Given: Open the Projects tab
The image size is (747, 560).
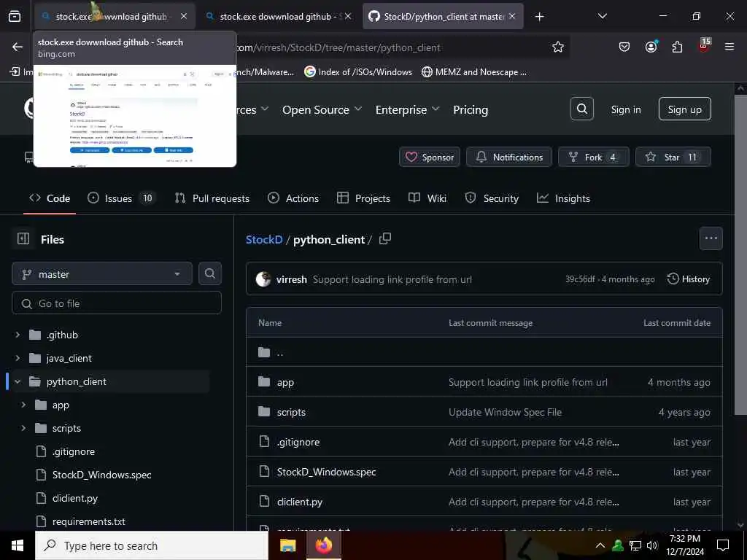Looking at the screenshot, I should (363, 198).
